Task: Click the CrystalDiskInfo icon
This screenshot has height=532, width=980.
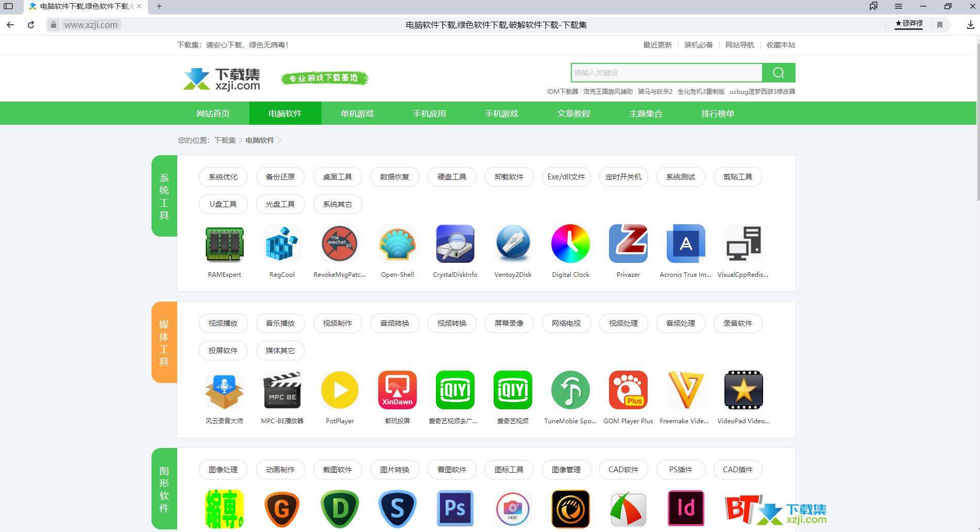Action: pos(455,244)
